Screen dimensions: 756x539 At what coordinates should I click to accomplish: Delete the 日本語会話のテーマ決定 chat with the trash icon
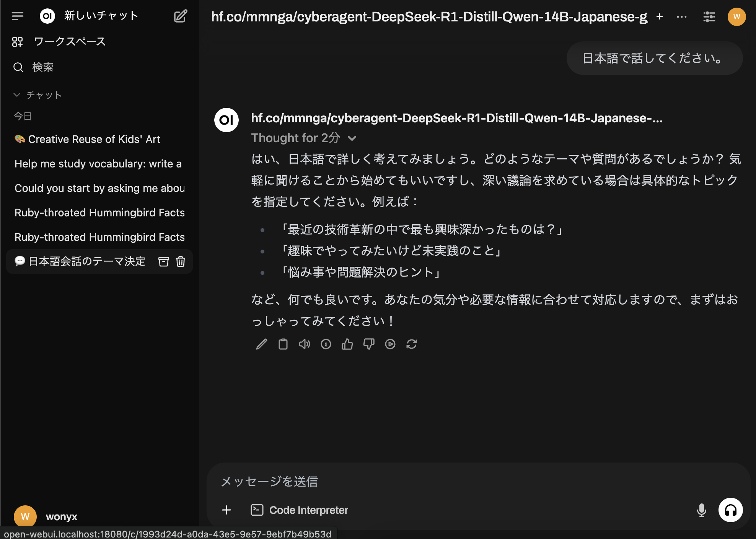pos(181,261)
